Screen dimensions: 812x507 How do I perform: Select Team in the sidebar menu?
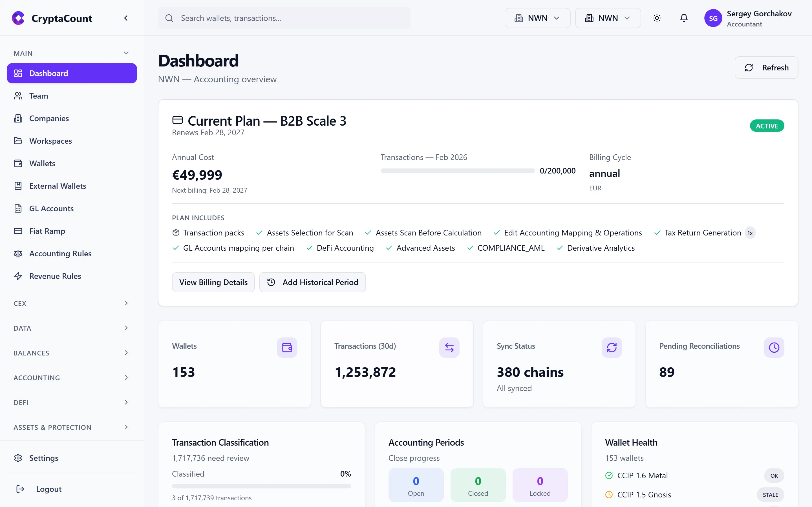coord(39,96)
